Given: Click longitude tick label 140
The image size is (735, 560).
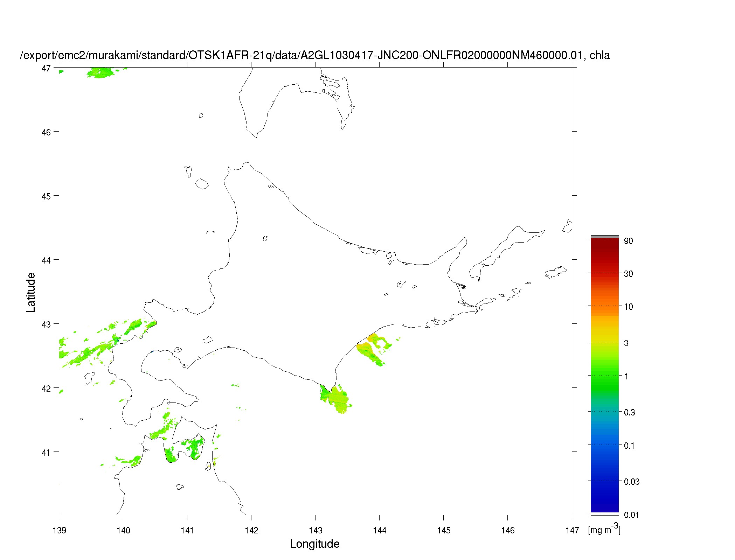Looking at the screenshot, I should (x=123, y=531).
